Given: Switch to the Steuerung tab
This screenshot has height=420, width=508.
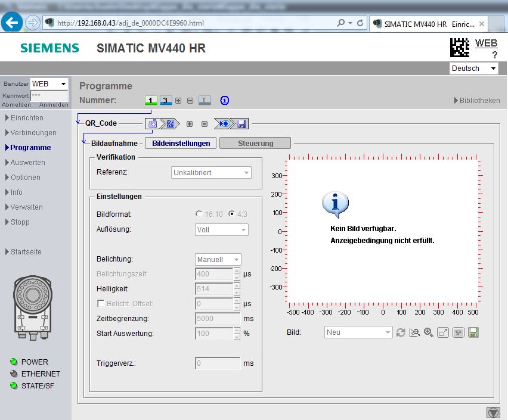Looking at the screenshot, I should pyautogui.click(x=255, y=143).
